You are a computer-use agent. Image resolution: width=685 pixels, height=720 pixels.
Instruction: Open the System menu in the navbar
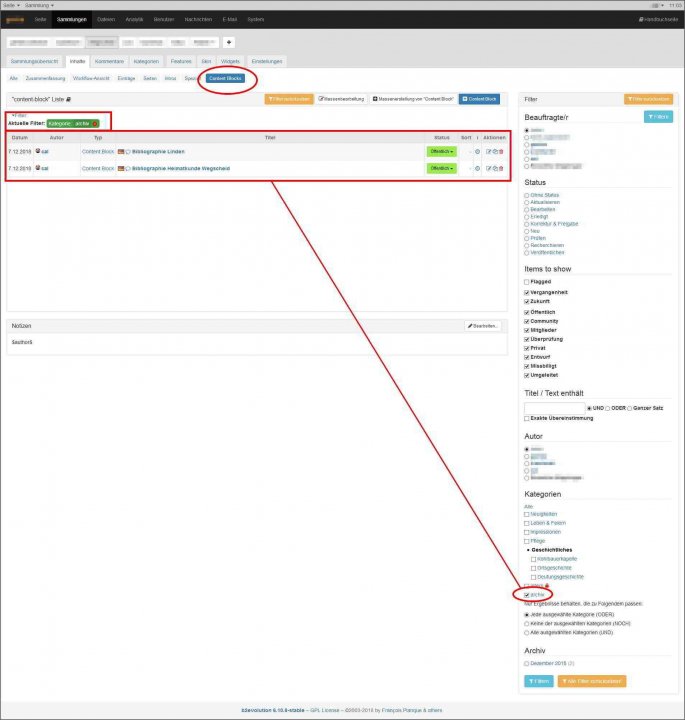coord(256,19)
